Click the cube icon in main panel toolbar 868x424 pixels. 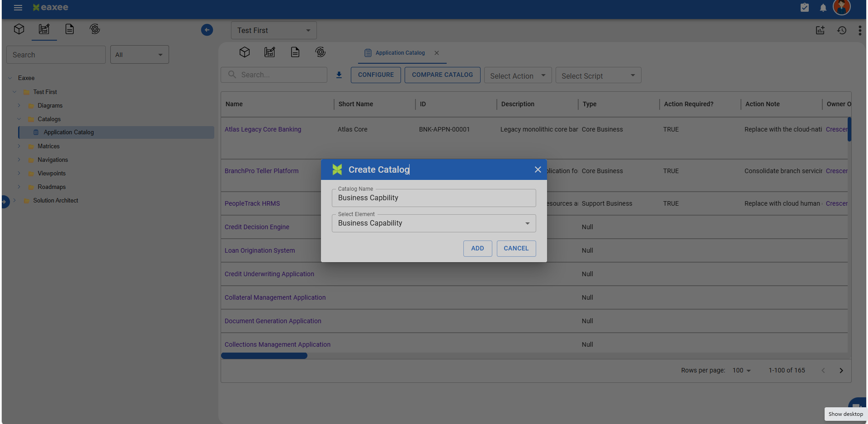point(245,52)
